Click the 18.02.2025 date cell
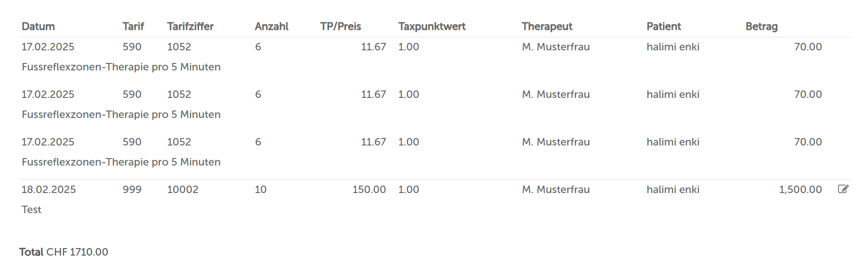The width and height of the screenshot is (868, 270). click(49, 189)
